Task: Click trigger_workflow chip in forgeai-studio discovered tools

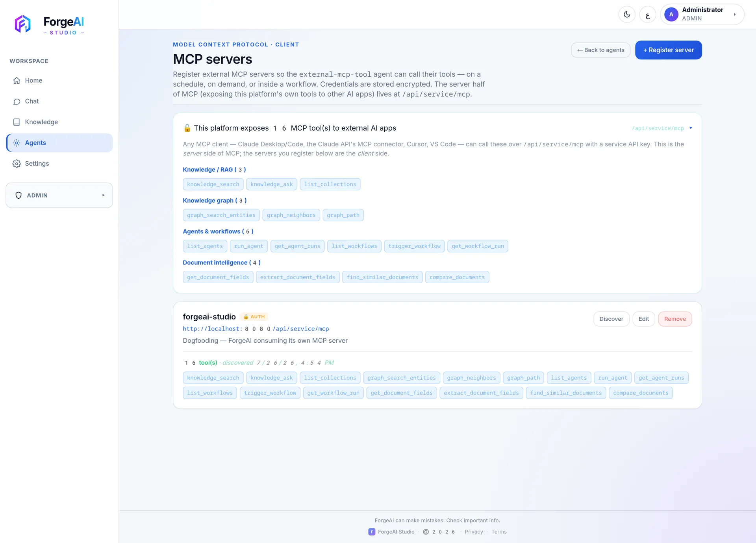Action: (x=270, y=393)
